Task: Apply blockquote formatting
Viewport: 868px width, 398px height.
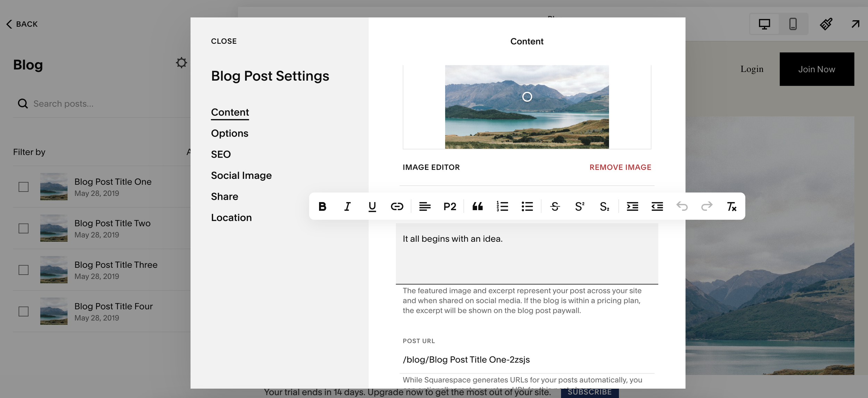Action: coord(477,207)
